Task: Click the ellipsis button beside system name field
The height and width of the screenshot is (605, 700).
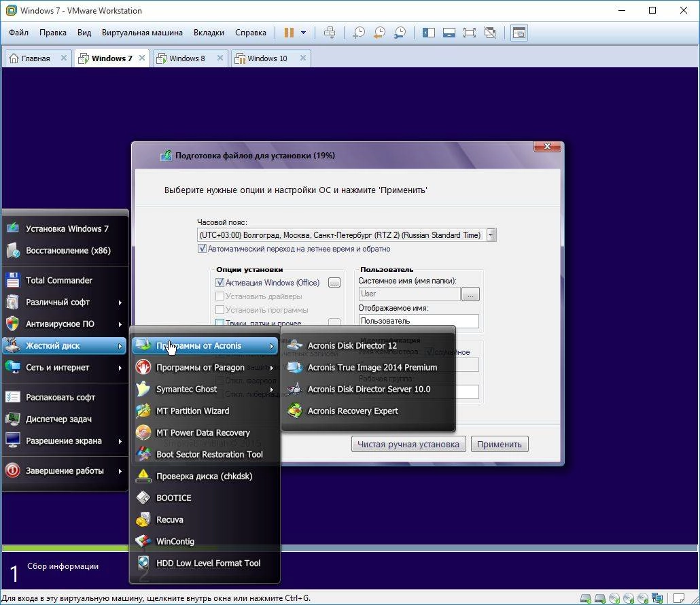Action: [x=470, y=294]
